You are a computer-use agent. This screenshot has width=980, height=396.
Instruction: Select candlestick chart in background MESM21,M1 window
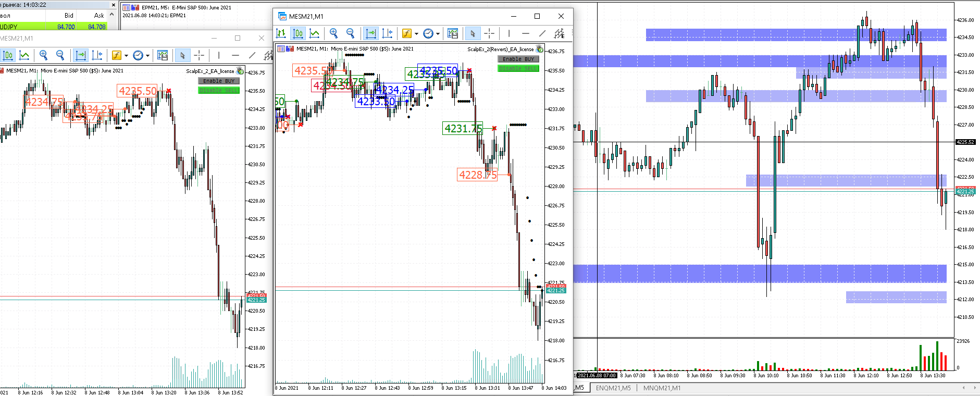pos(8,55)
